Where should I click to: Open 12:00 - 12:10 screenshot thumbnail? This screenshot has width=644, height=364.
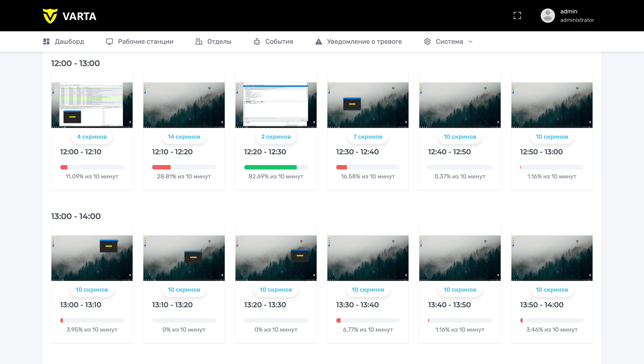click(92, 105)
